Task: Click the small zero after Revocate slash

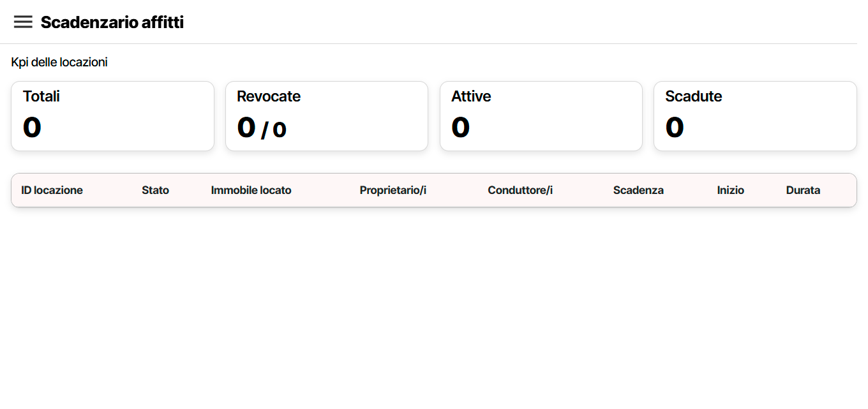Action: (280, 130)
